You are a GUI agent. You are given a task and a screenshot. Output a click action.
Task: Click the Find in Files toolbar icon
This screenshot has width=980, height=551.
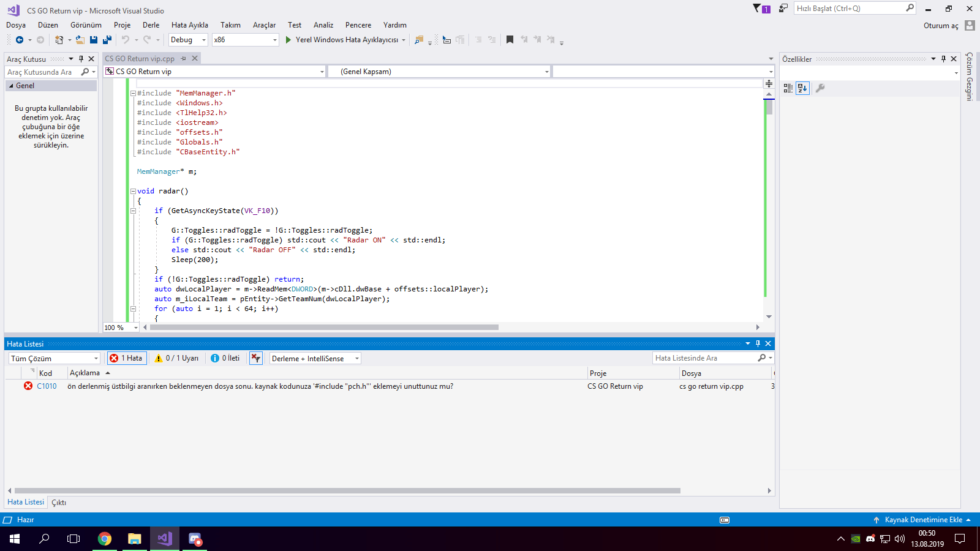coord(419,40)
